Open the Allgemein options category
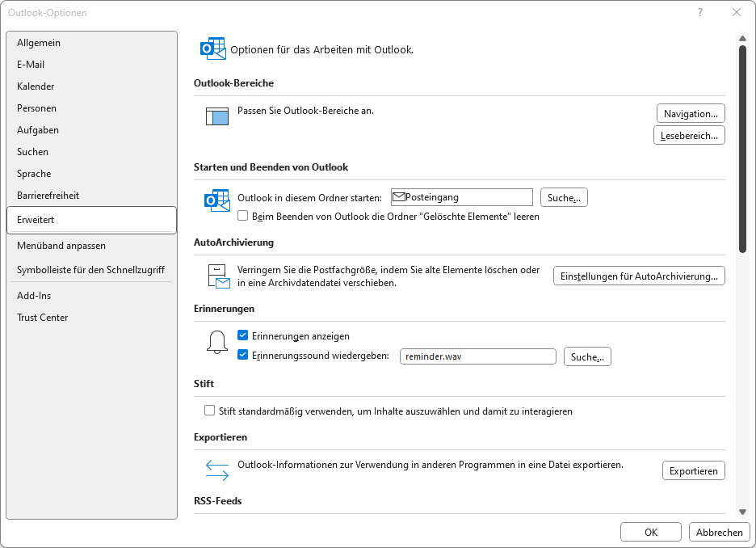This screenshot has width=756, height=548. 91,43
